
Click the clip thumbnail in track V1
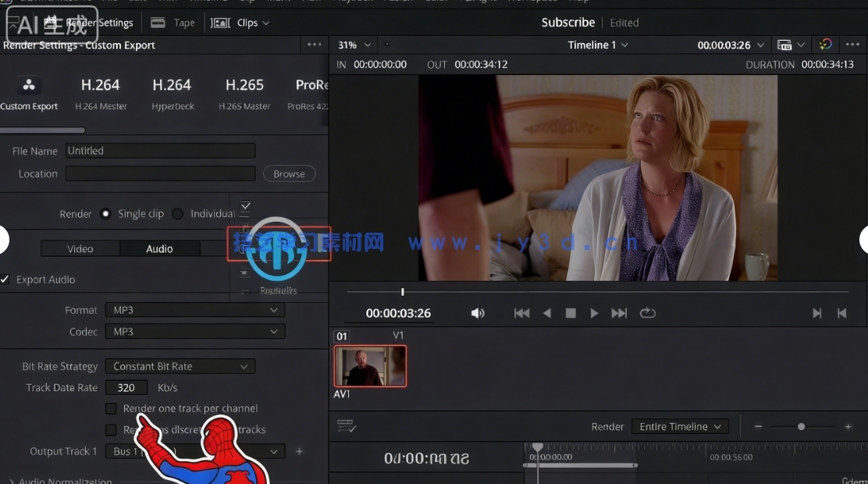369,365
